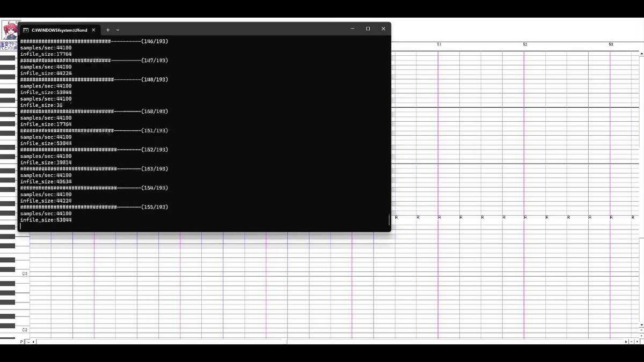Click measure marker 52 on the ruler
The height and width of the screenshot is (362, 644).
[525, 45]
